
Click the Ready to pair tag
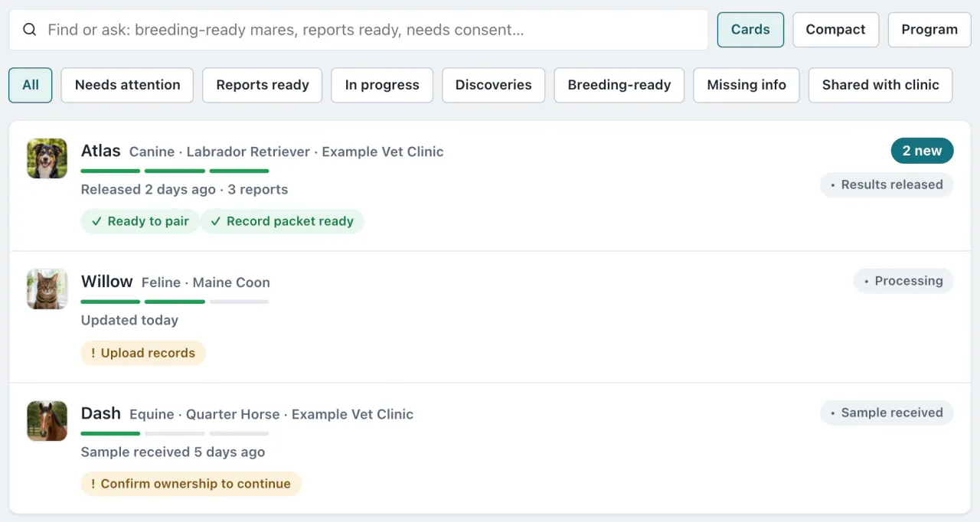140,221
